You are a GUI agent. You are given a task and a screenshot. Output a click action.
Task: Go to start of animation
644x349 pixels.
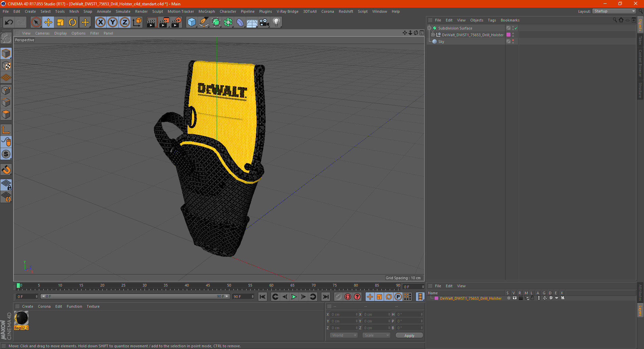[x=263, y=297]
